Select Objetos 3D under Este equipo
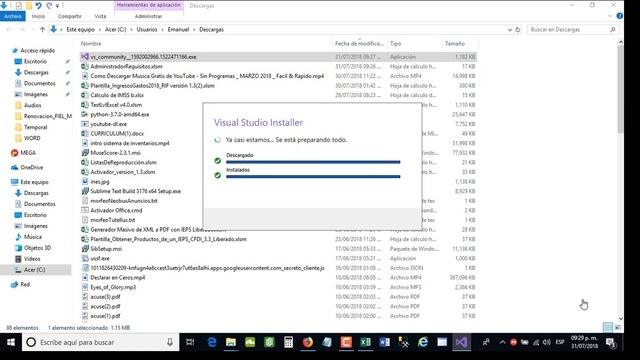This screenshot has width=640, height=360. 37,248
